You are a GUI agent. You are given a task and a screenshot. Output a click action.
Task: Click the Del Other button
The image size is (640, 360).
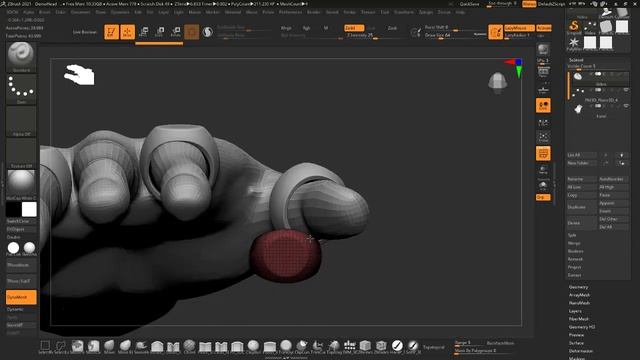point(613,219)
